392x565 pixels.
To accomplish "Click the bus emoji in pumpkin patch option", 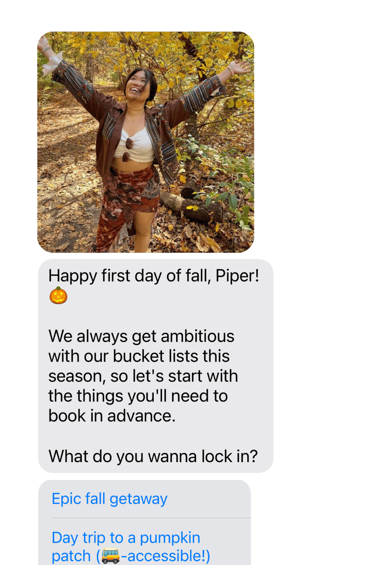I will click(110, 556).
